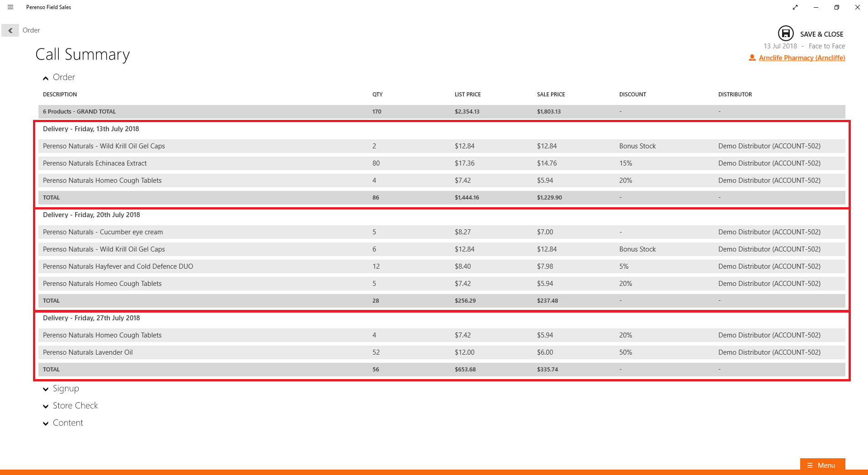Image resolution: width=868 pixels, height=475 pixels.
Task: Click the QTY column header
Action: (377, 95)
